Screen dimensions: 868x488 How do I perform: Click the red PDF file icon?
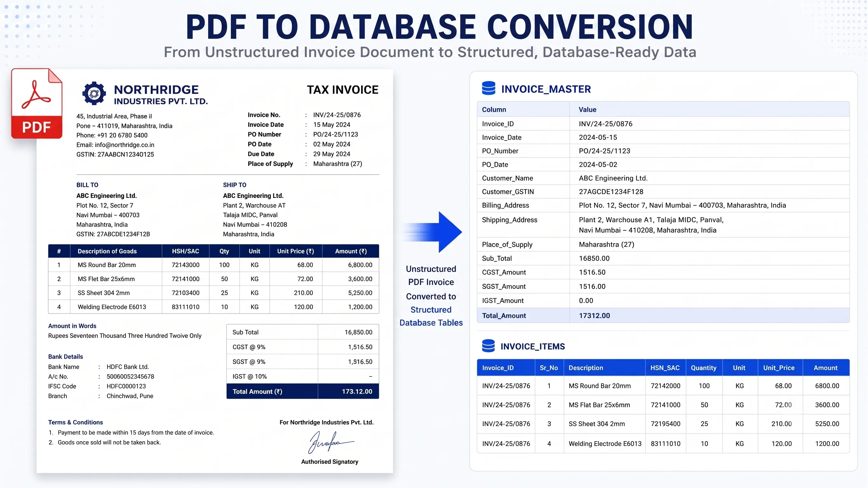37,104
